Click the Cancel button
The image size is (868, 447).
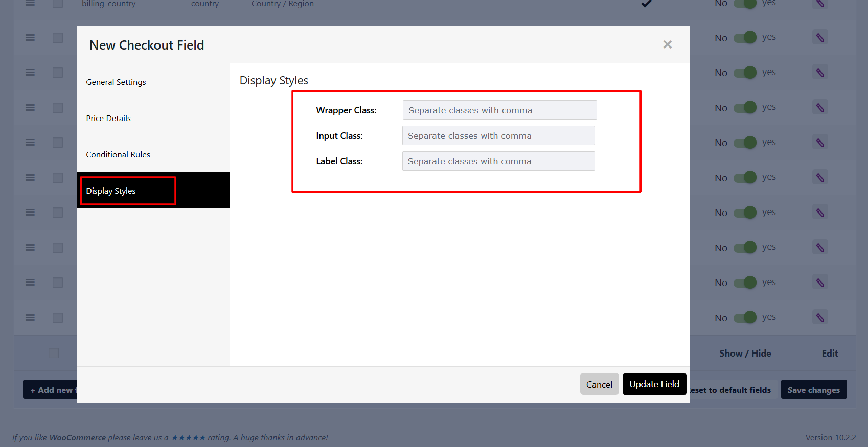click(x=599, y=384)
